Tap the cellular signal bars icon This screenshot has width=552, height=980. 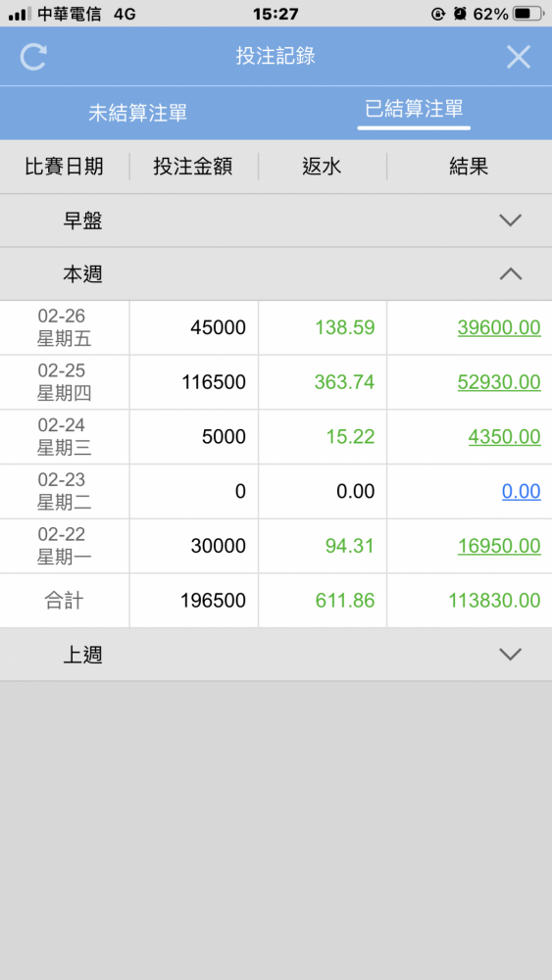point(20,13)
